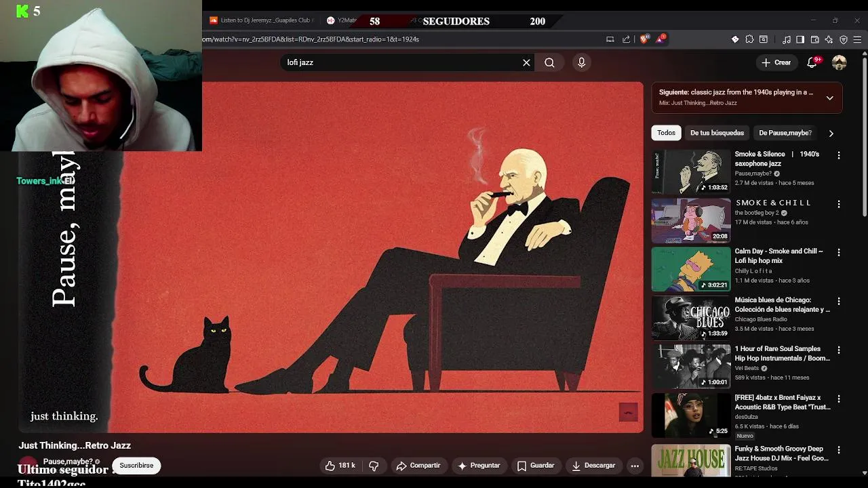Click the Crear button
This screenshot has height=488, width=868.
tap(776, 62)
